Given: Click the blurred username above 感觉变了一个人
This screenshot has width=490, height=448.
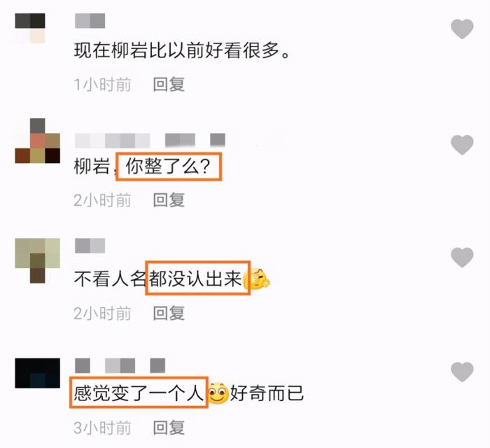Looking at the screenshot, I should tap(120, 365).
